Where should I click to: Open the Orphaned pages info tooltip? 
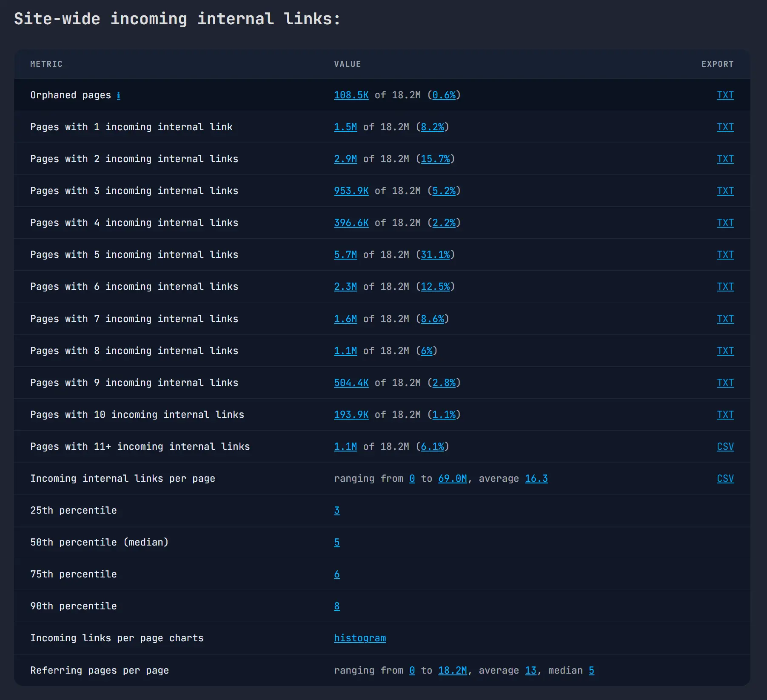[x=118, y=95]
